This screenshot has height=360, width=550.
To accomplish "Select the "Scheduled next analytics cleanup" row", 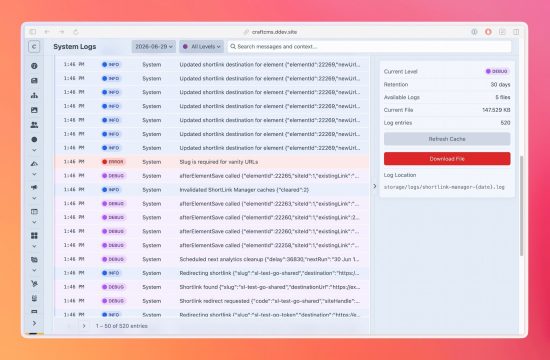I will click(212, 259).
